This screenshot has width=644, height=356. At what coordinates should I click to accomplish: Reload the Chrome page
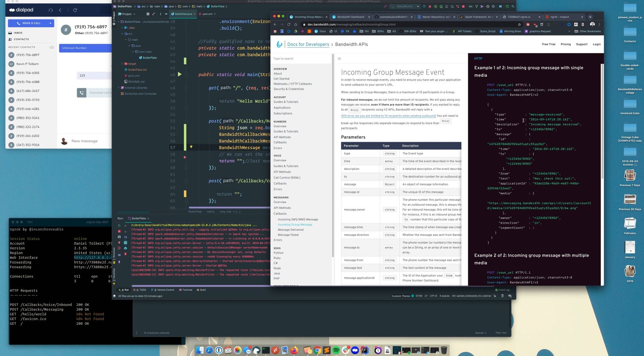coord(288,24)
